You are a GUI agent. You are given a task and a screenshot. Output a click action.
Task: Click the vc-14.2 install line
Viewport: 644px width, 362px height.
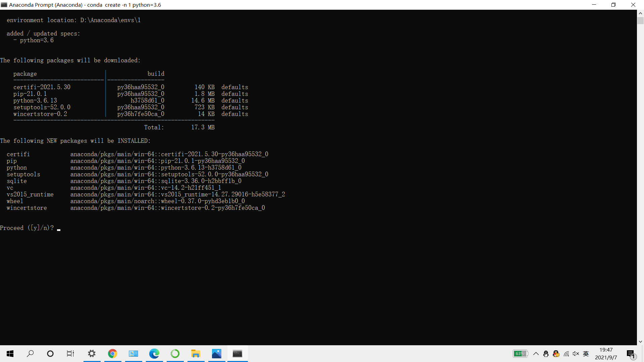[x=114, y=188]
